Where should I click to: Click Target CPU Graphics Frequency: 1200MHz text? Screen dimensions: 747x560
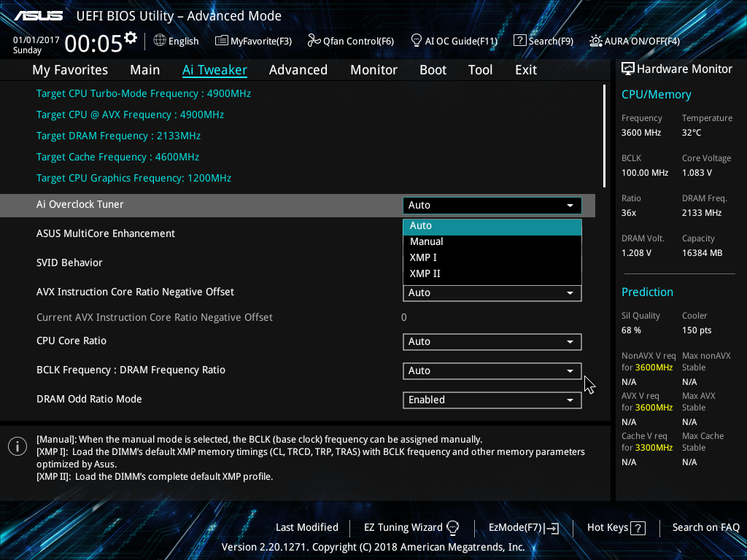click(134, 178)
